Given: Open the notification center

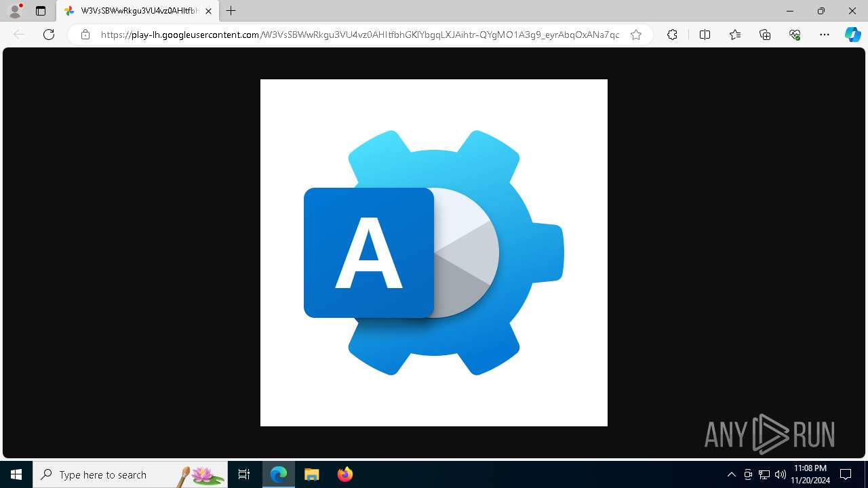Looking at the screenshot, I should click(x=846, y=474).
